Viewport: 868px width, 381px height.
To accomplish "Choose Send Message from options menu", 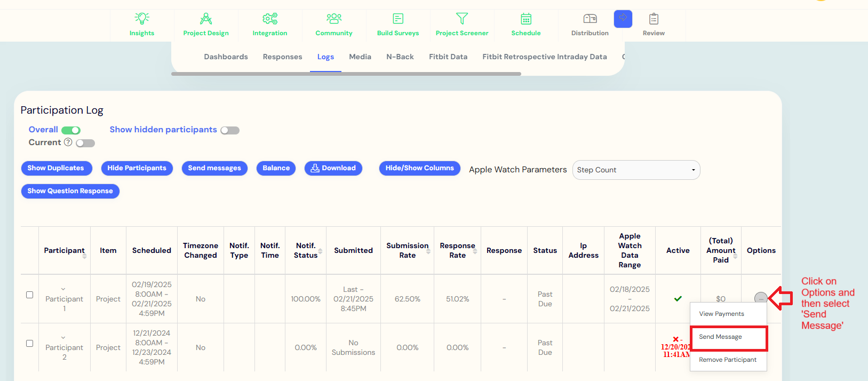I will tap(720, 337).
